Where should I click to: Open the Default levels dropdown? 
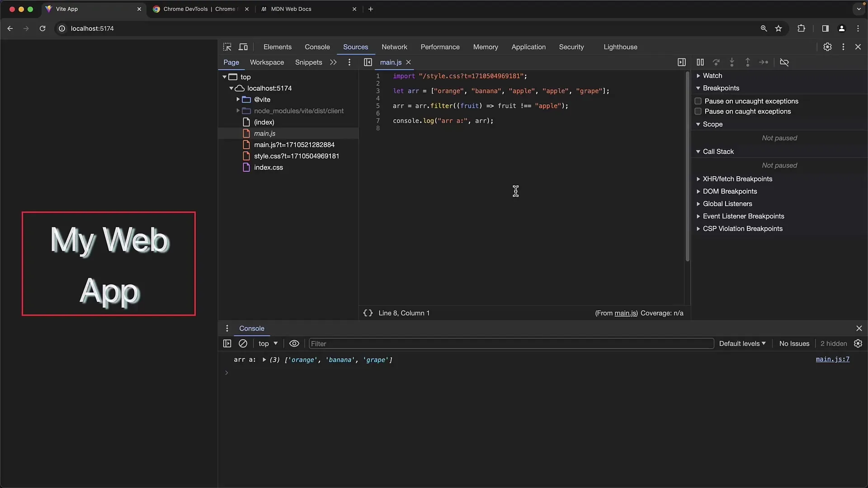(x=742, y=344)
